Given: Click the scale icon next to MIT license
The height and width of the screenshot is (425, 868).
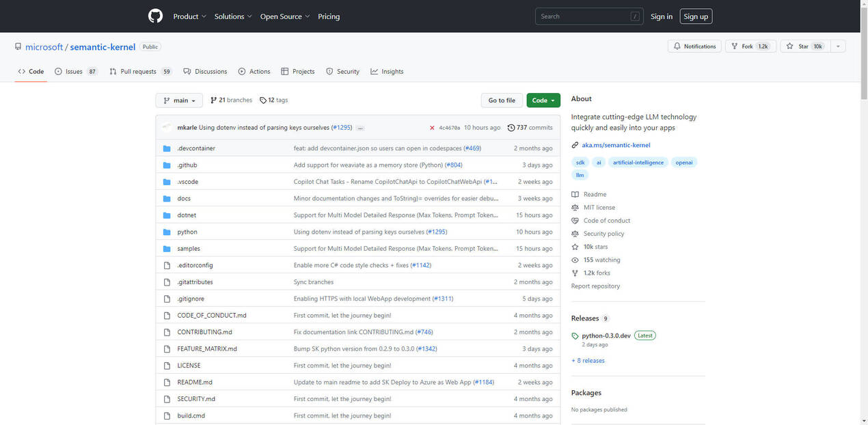Looking at the screenshot, I should click(x=575, y=208).
